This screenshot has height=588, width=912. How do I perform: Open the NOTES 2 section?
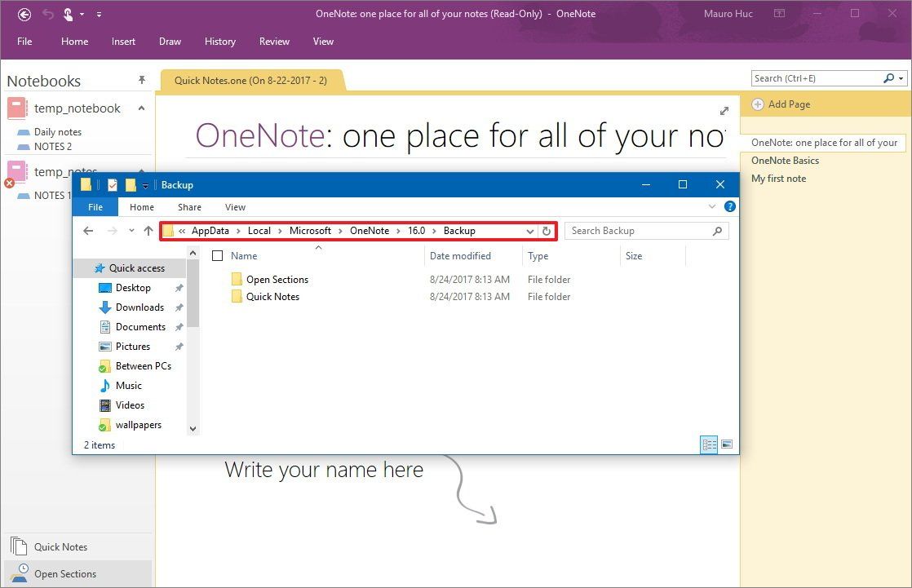53,147
